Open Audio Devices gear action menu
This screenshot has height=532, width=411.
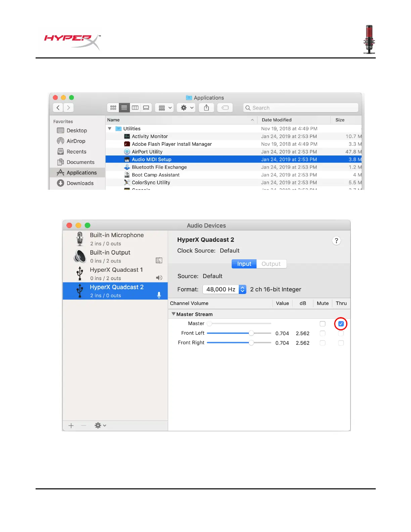point(100,426)
